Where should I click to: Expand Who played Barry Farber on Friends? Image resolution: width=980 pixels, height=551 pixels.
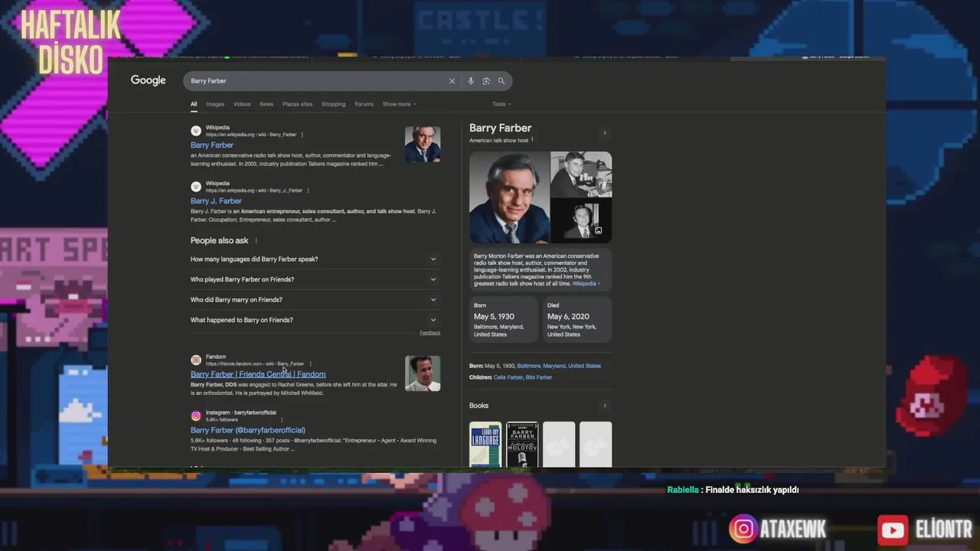(x=314, y=279)
